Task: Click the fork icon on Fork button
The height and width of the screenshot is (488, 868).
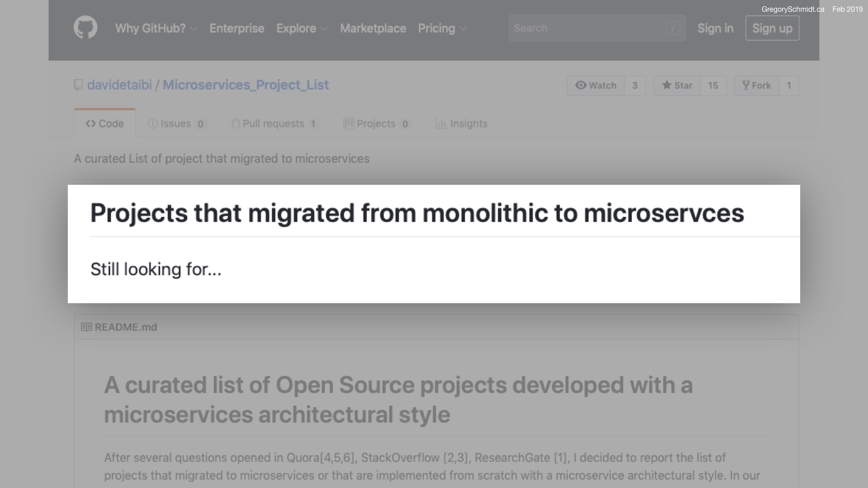Action: pos(746,85)
